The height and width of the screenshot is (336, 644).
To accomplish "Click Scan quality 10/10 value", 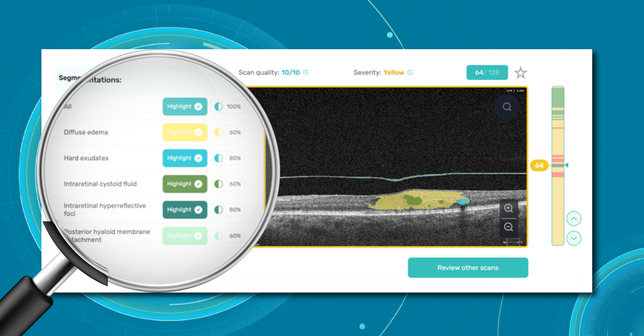I will click(x=291, y=72).
